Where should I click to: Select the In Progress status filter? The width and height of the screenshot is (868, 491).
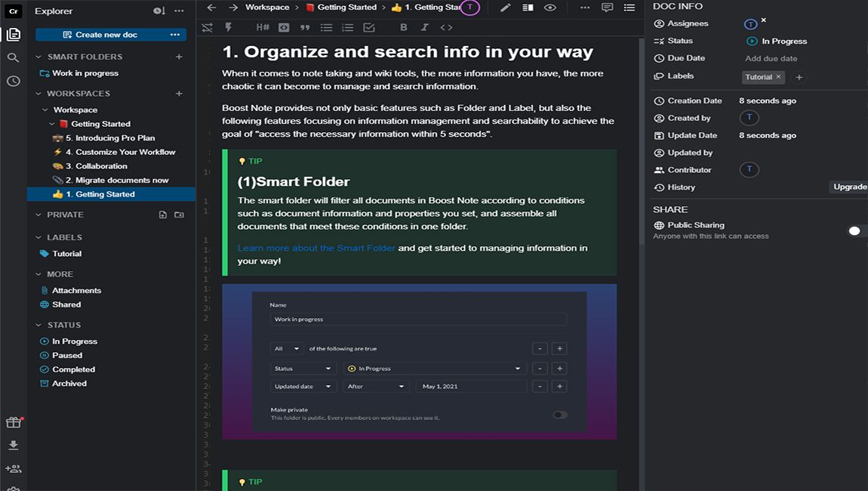pyautogui.click(x=74, y=341)
